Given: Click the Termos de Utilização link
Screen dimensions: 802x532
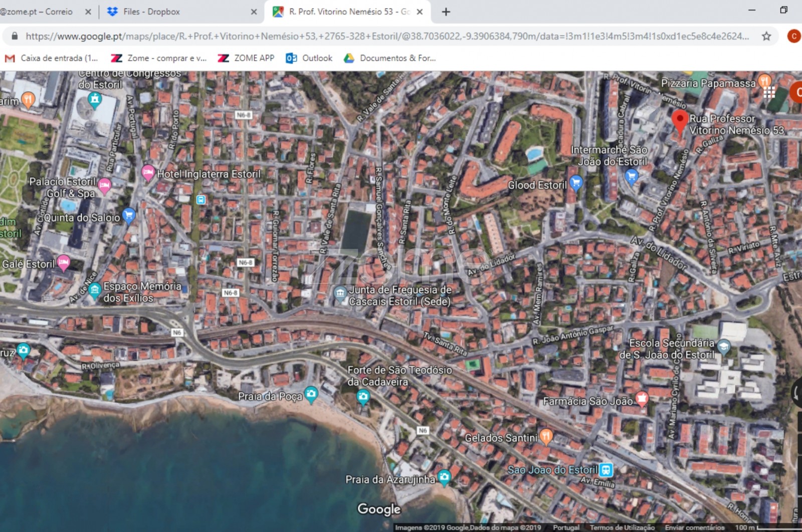Looking at the screenshot, I should coord(622,527).
